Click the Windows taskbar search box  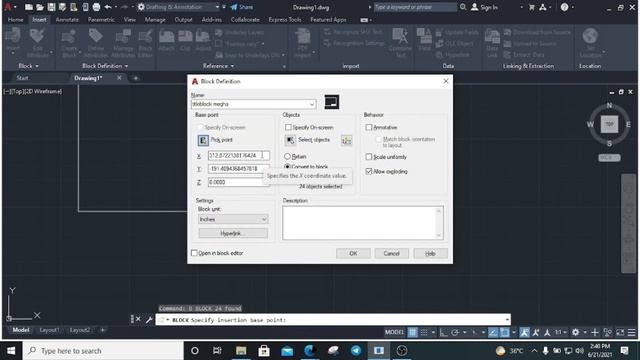coord(104,351)
